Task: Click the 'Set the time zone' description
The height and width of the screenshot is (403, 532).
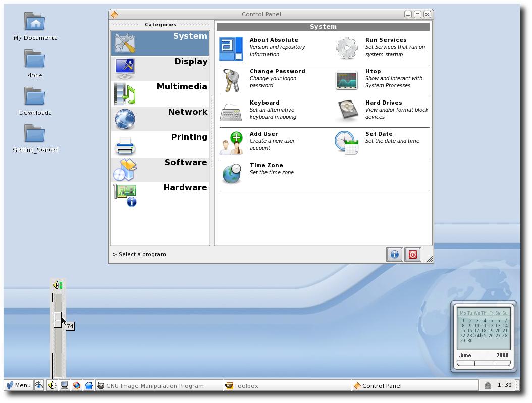Action: coord(272,173)
